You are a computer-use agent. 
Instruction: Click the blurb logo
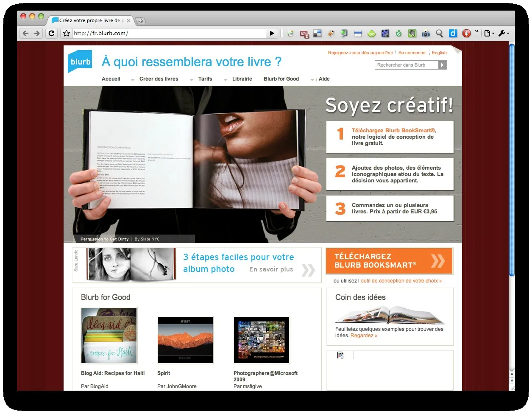click(x=80, y=62)
